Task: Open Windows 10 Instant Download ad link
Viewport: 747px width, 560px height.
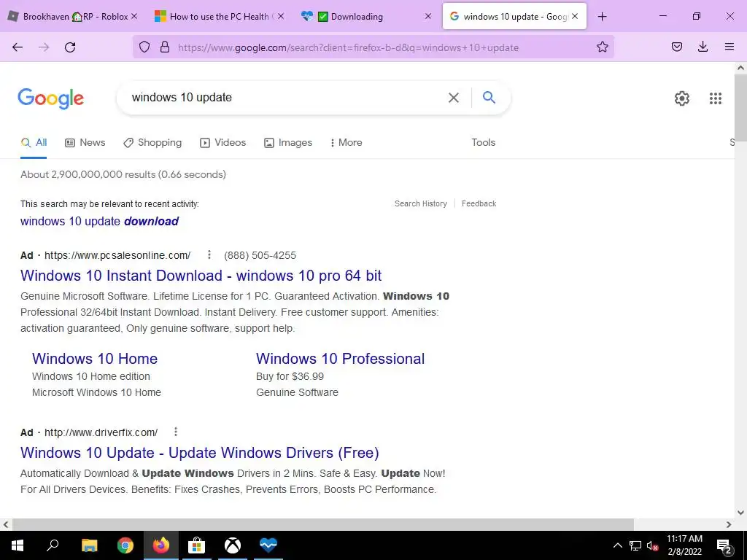Action: (201, 275)
